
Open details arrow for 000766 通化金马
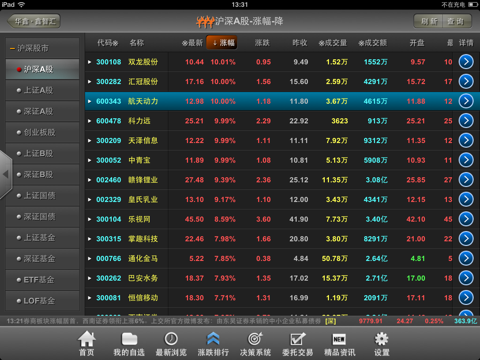(x=466, y=258)
